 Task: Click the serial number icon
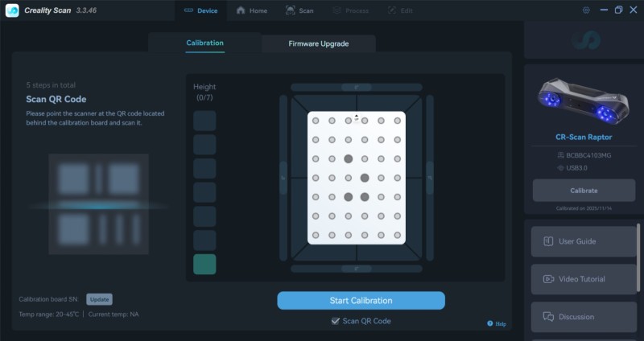[x=560, y=155]
